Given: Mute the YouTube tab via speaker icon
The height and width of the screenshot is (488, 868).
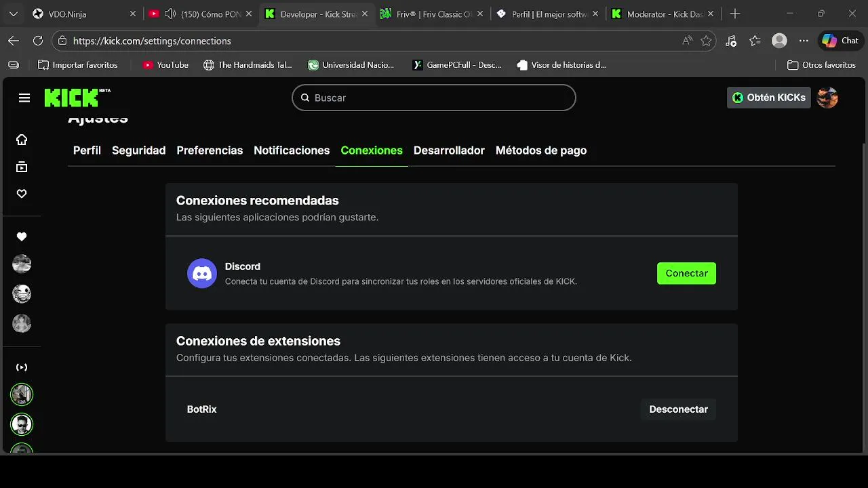Looking at the screenshot, I should (170, 14).
